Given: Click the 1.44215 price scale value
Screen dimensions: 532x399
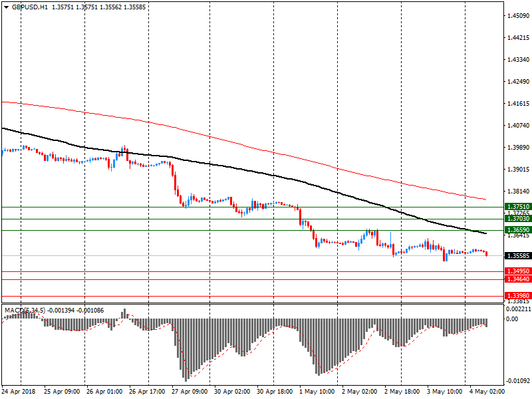Looking at the screenshot, I should click(x=519, y=38).
